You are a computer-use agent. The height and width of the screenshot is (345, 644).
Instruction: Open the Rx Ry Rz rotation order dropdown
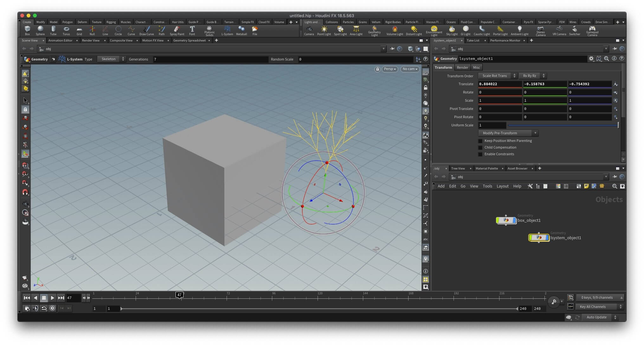pyautogui.click(x=532, y=76)
